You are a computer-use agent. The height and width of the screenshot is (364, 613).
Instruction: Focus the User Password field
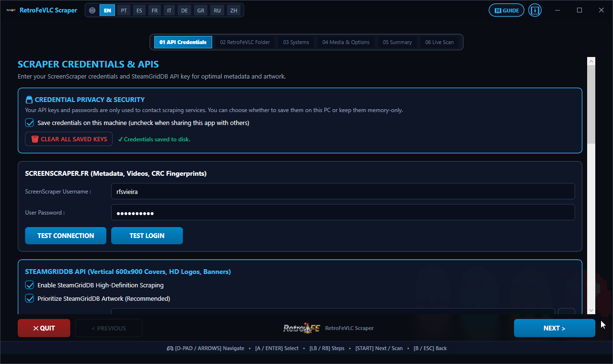click(x=343, y=213)
